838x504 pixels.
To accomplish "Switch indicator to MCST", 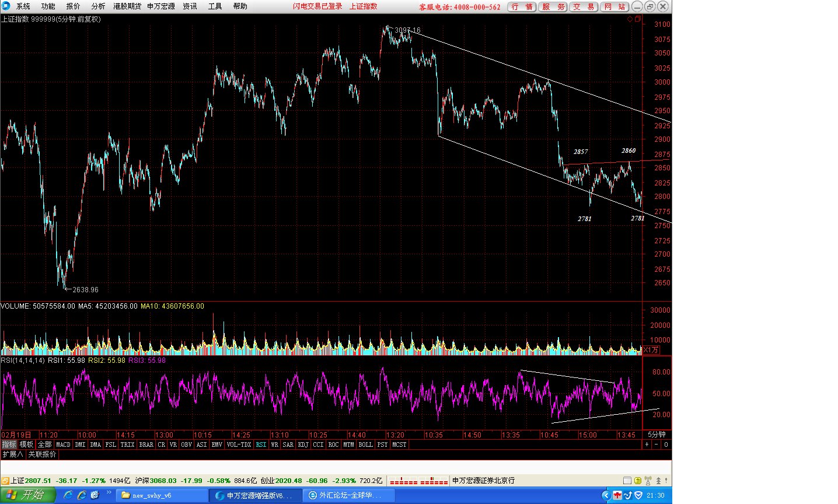I will click(400, 444).
